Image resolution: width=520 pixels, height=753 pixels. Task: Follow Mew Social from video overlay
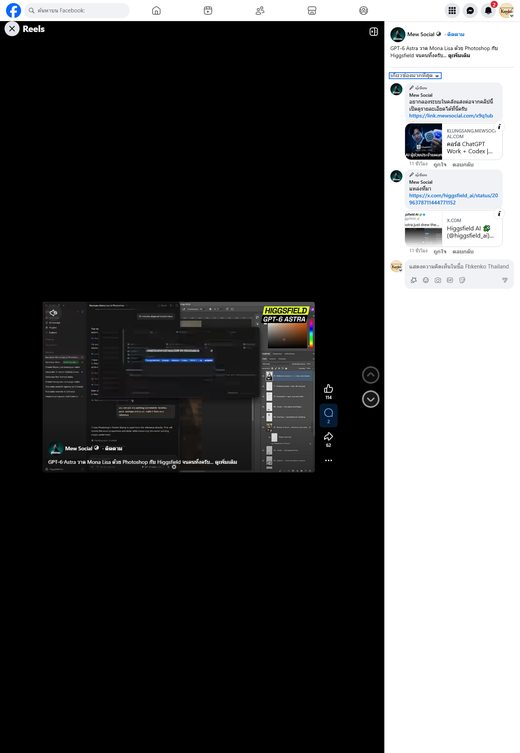tap(113, 448)
